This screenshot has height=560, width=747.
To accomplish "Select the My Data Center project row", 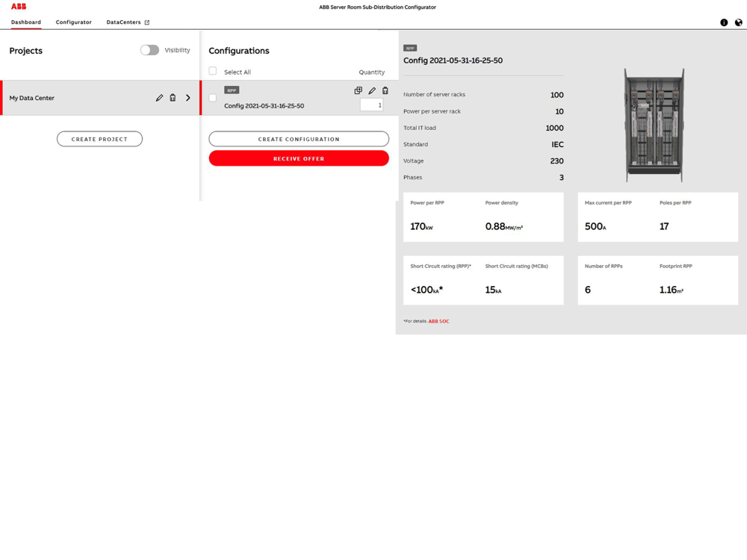I will coord(100,98).
